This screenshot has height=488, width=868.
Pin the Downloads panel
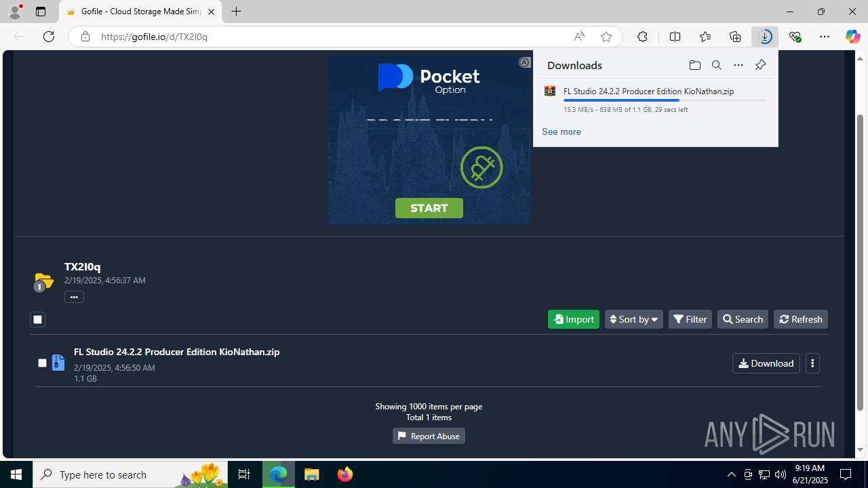[760, 65]
